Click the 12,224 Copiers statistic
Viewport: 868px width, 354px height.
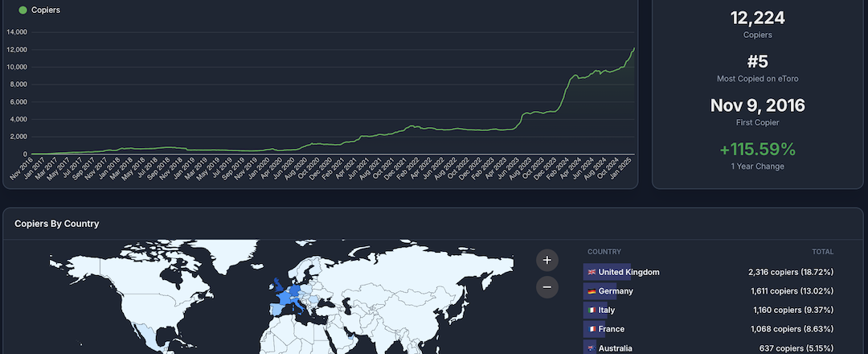tap(757, 19)
